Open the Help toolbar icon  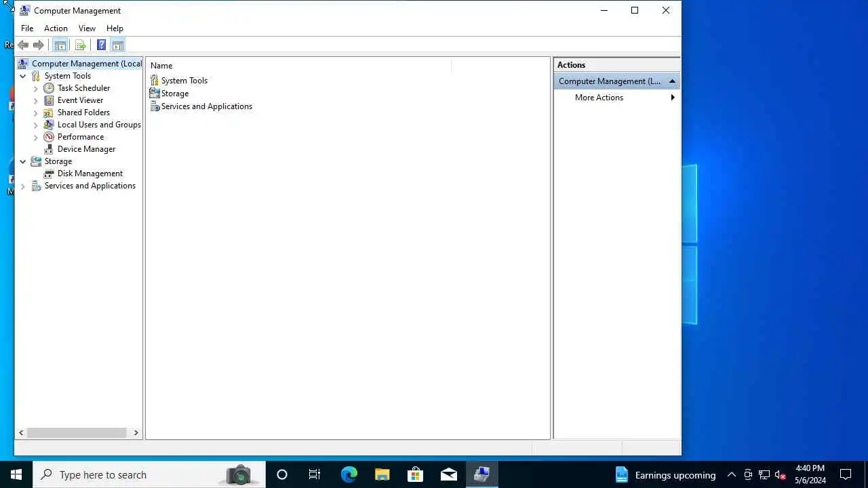point(101,45)
